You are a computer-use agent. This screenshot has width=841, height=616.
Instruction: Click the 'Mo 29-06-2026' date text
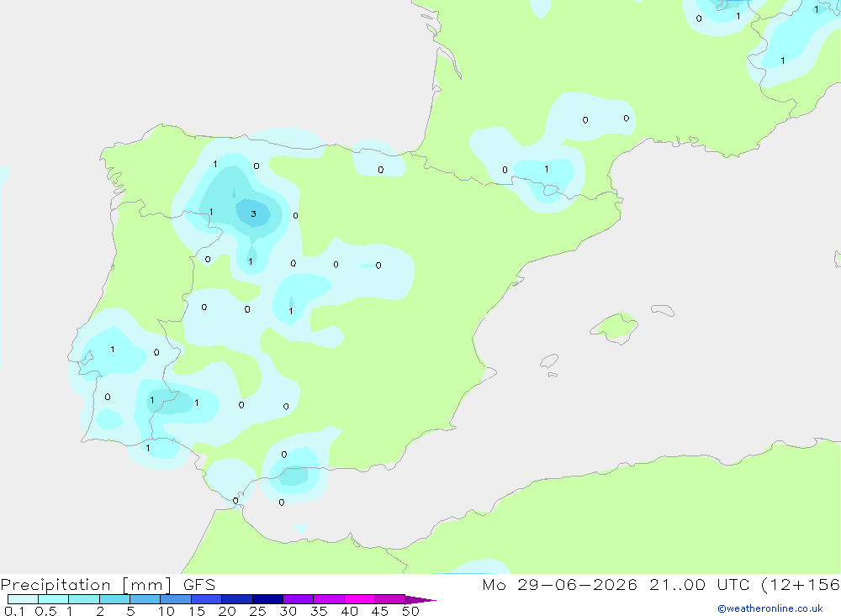coord(559,585)
